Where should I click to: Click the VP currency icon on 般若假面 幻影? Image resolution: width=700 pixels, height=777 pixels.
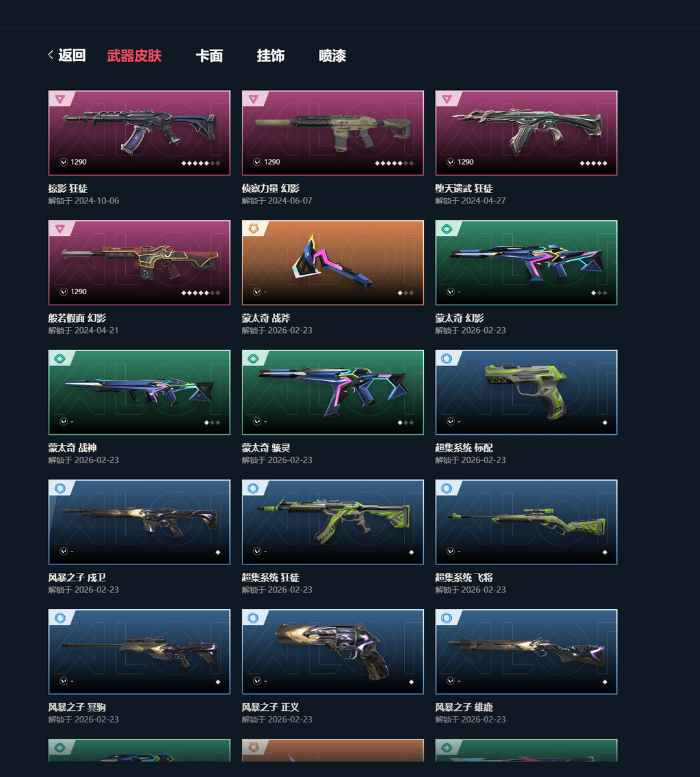point(64,292)
